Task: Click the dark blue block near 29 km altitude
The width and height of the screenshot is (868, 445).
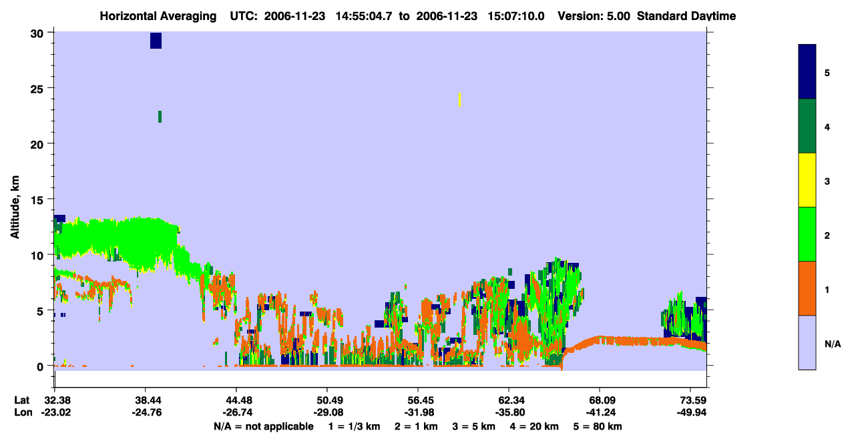Action: 156,41
